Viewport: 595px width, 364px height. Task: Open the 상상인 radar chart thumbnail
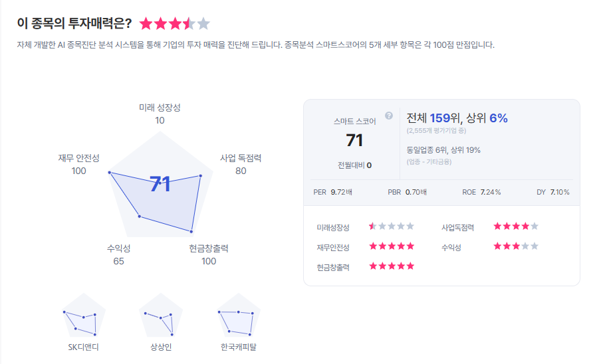pos(162,318)
